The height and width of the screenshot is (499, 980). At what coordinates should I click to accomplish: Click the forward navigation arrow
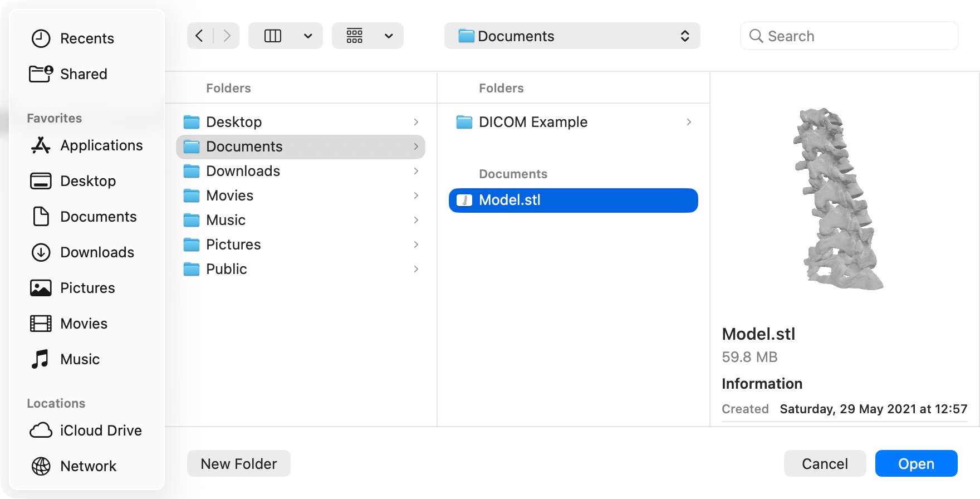pyautogui.click(x=227, y=36)
